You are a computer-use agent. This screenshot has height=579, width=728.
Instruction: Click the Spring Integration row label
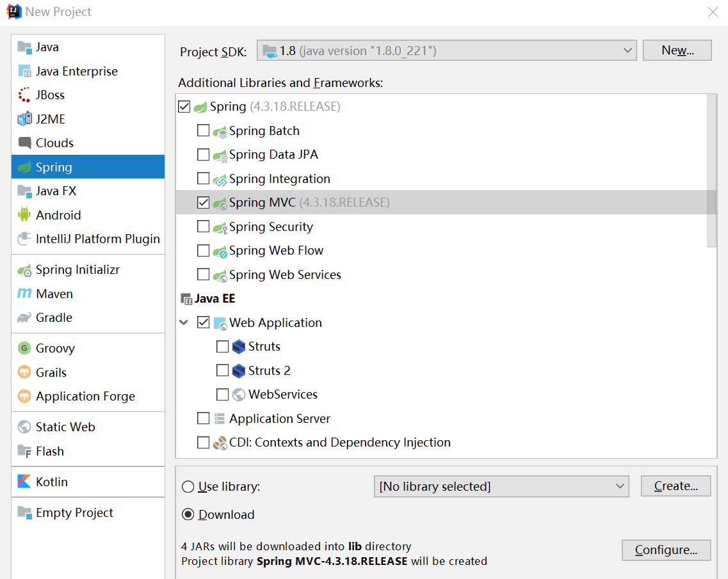[280, 179]
